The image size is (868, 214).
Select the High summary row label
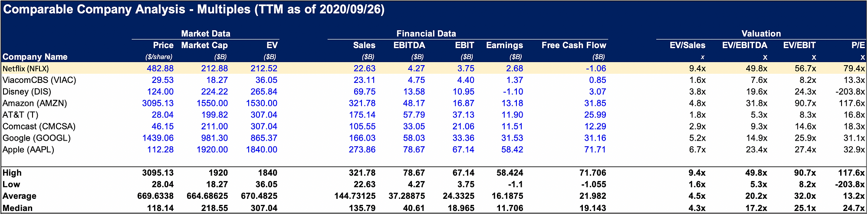[12, 173]
